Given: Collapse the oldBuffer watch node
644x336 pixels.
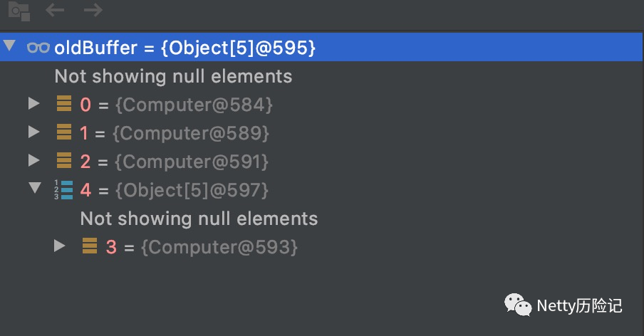Looking at the screenshot, I should [9, 47].
